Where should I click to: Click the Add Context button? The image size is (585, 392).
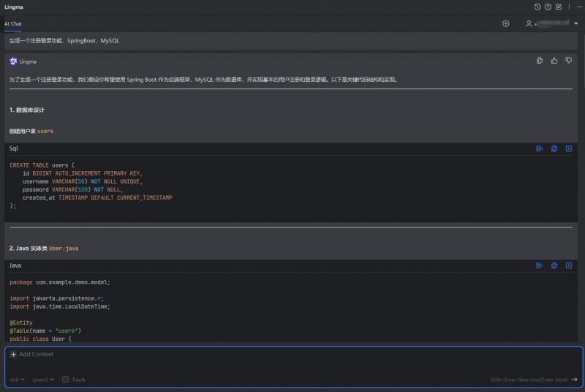pos(31,354)
